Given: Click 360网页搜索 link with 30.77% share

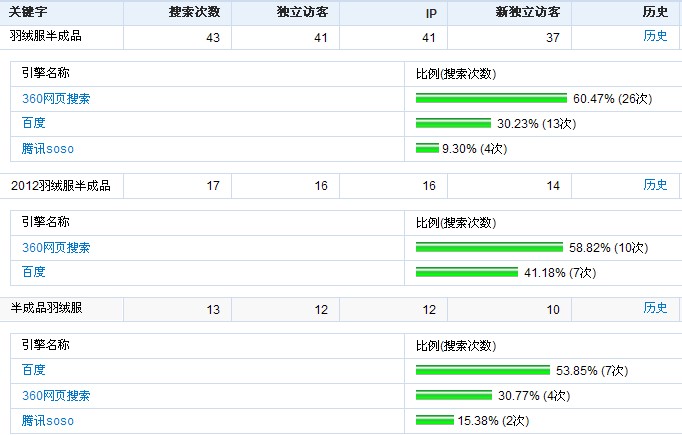Looking at the screenshot, I should coord(56,395).
